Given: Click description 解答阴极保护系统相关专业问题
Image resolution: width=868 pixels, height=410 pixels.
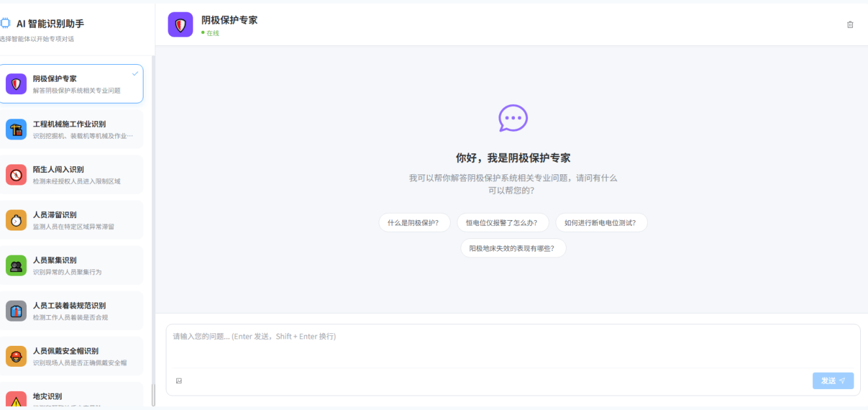Looking at the screenshot, I should [x=77, y=90].
